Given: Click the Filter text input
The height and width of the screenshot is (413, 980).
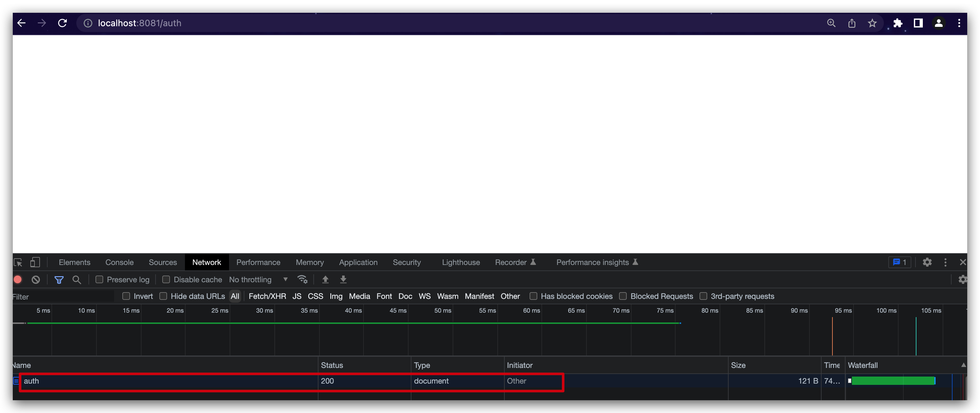Looking at the screenshot, I should [61, 297].
